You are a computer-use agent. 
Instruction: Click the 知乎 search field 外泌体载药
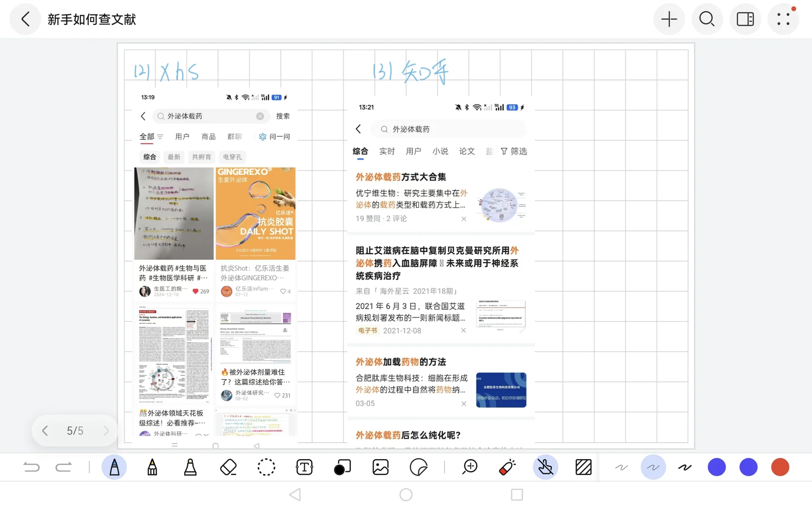449,129
